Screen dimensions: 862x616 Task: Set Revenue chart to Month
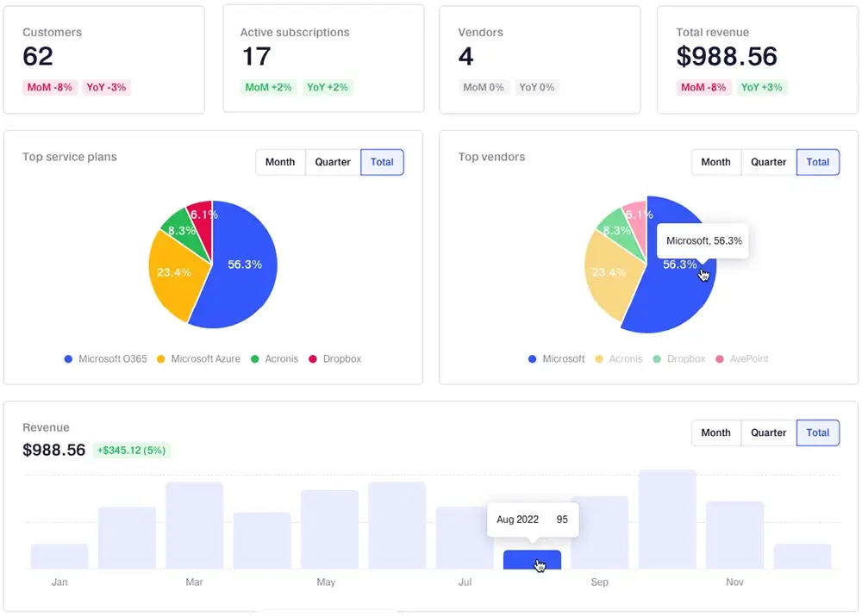[x=715, y=432]
